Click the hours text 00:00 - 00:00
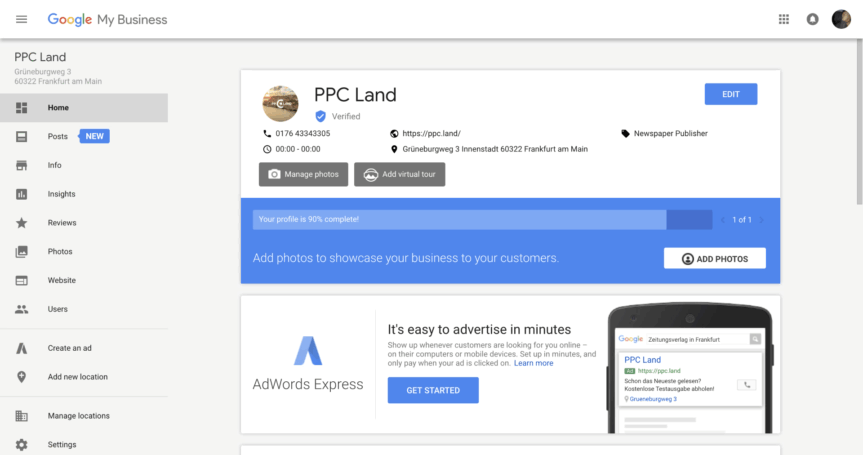Screen dimensions: 863x455 coord(298,149)
